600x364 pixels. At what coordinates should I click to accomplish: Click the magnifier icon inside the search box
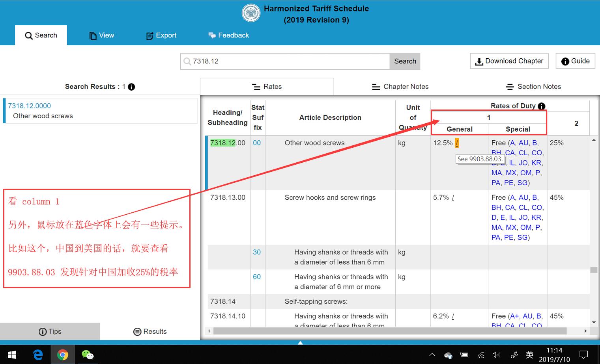coord(187,61)
